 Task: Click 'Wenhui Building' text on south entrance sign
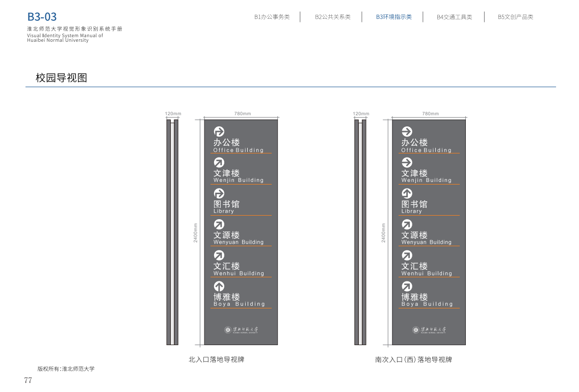coord(427,273)
